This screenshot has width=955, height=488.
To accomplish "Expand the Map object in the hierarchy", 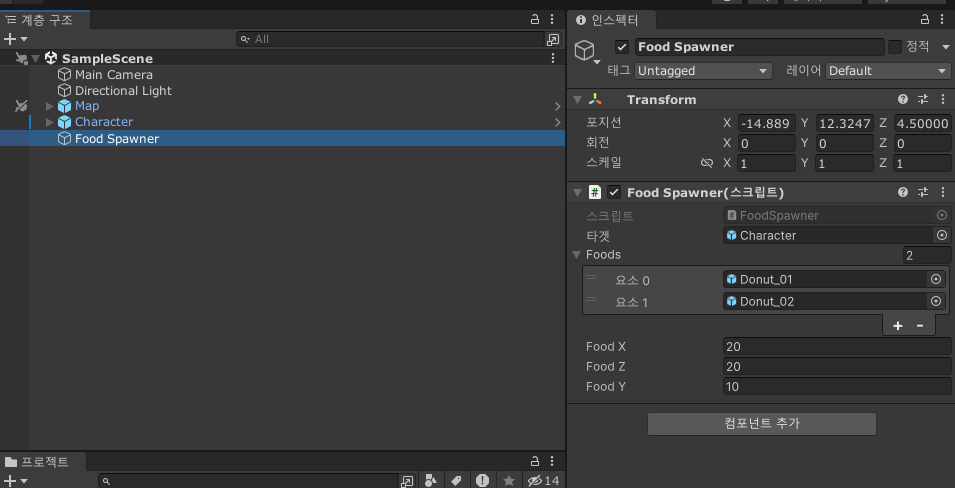I will click(x=50, y=106).
